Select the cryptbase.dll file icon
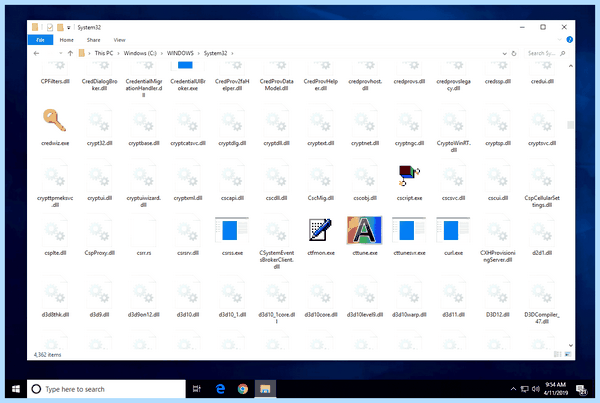The image size is (600, 403). (x=143, y=121)
